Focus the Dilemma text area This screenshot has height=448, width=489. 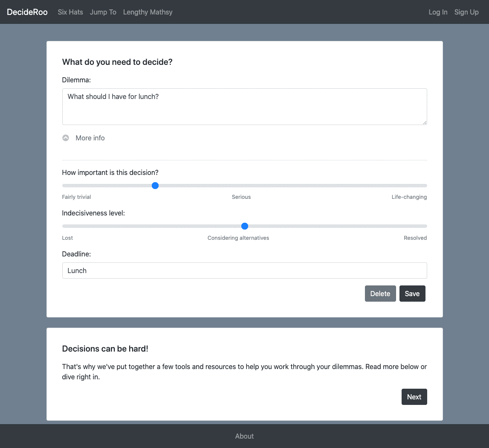tap(245, 107)
